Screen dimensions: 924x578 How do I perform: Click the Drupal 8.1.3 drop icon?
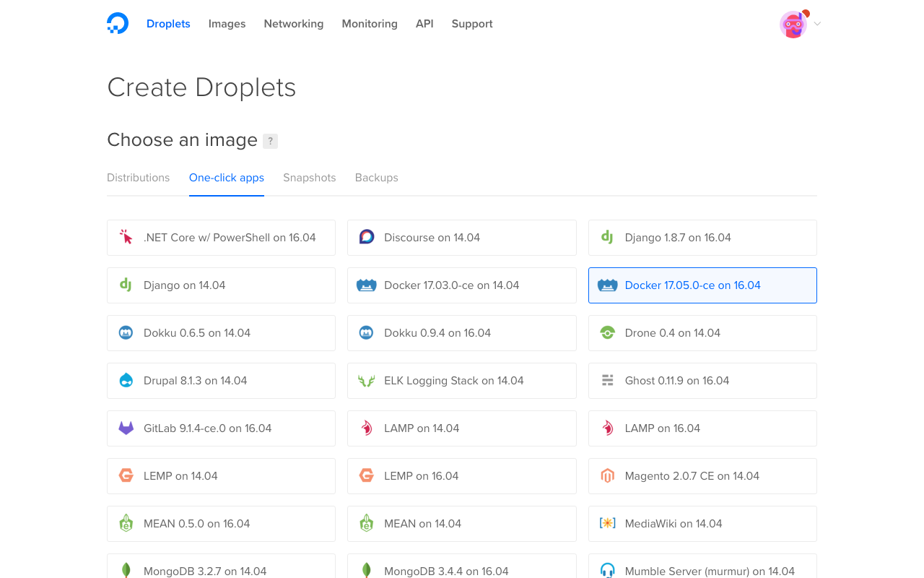click(126, 380)
